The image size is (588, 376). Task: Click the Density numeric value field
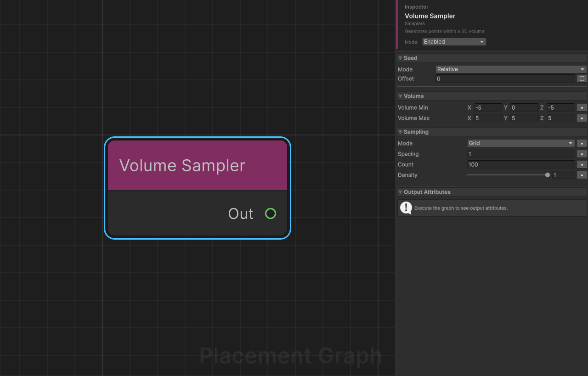564,175
